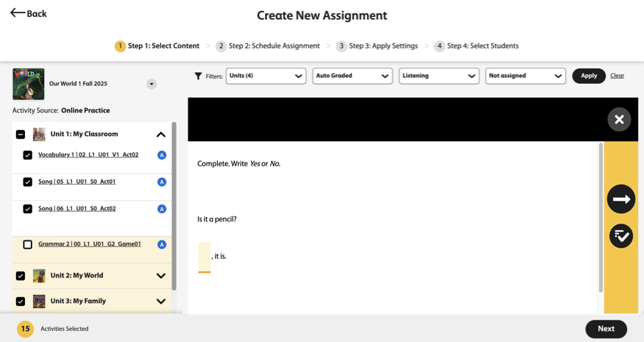Open the course selector dropdown arrow
The width and height of the screenshot is (644, 342).
(x=152, y=84)
